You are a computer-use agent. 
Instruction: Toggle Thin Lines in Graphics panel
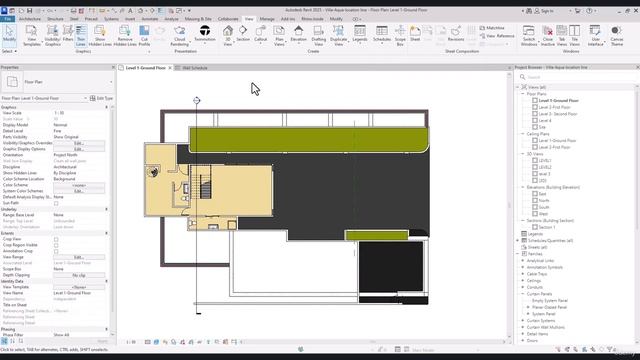click(81, 35)
